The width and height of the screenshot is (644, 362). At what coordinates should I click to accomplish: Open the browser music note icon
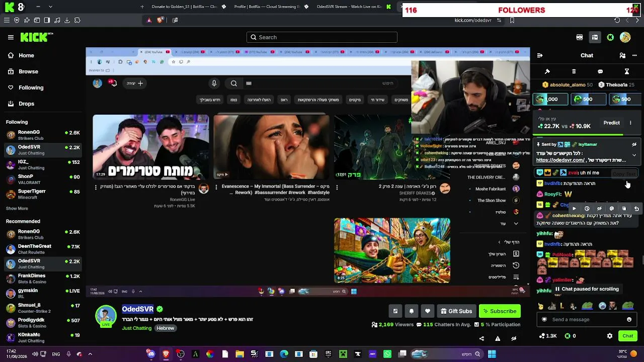[x=57, y=20]
